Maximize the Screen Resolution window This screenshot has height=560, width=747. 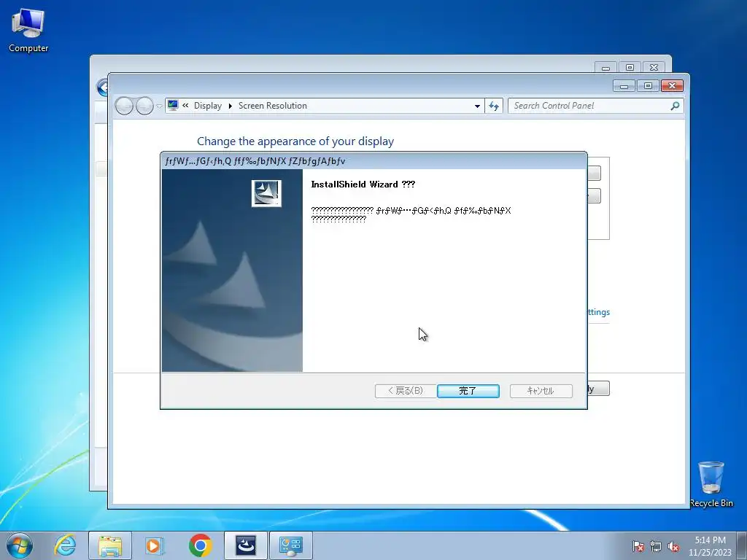click(648, 86)
